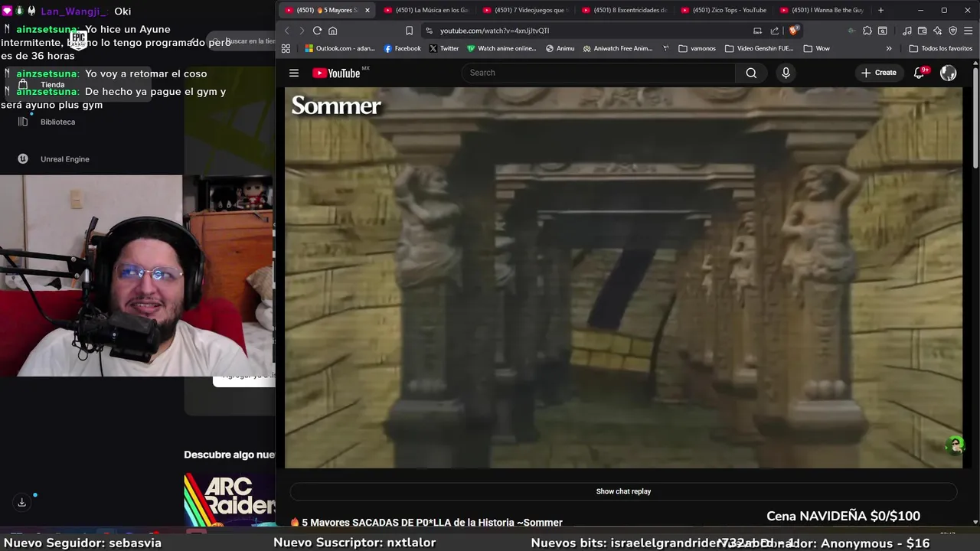
Task: Open the Video Genshin FUE bookmark folder
Action: [758, 48]
